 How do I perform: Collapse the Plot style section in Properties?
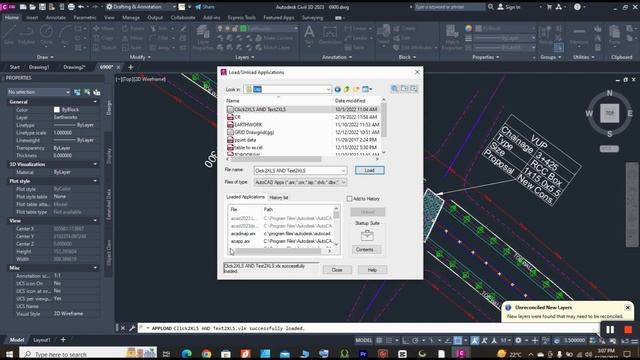(95, 181)
